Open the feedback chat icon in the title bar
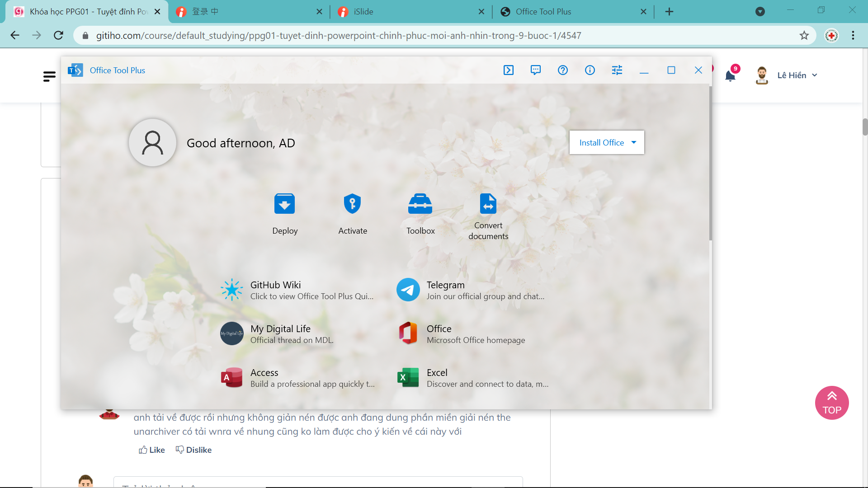The height and width of the screenshot is (488, 868). [536, 70]
